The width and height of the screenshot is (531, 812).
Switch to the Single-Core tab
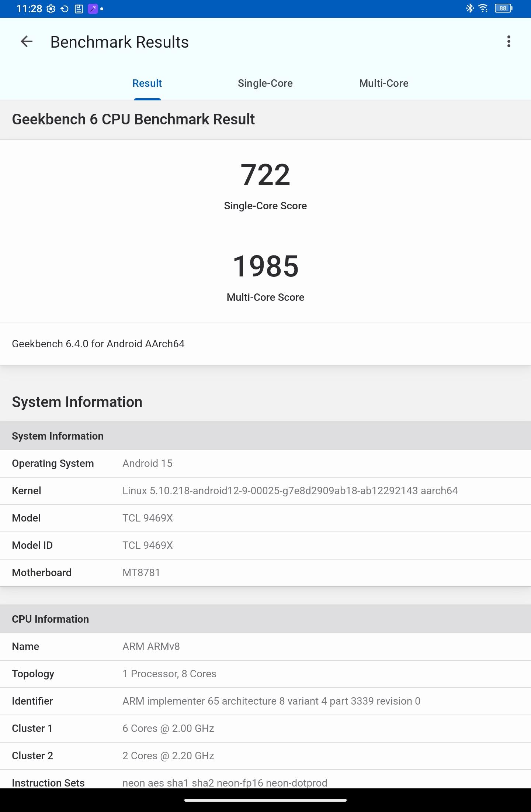[265, 83]
